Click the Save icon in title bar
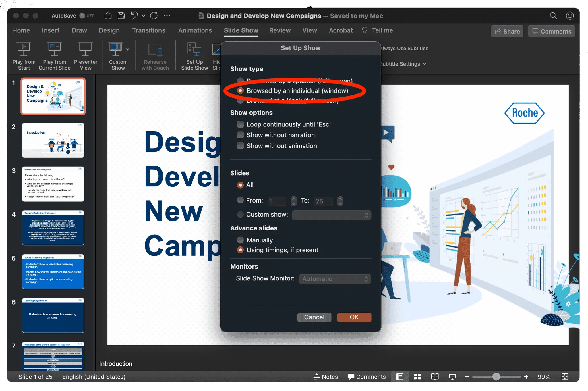Viewport: 588px width, 391px height. (121, 16)
